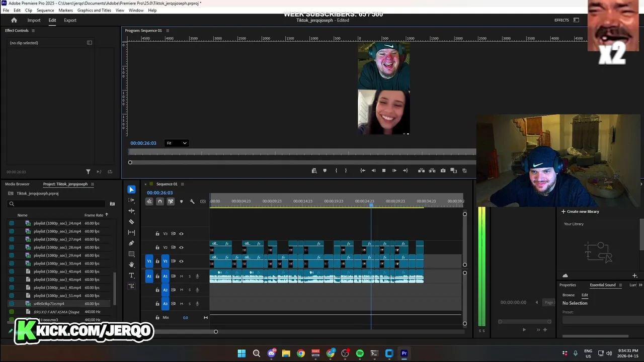Open the Graphics and Titles menu
Viewport: 644px width, 362px height.
point(94,10)
